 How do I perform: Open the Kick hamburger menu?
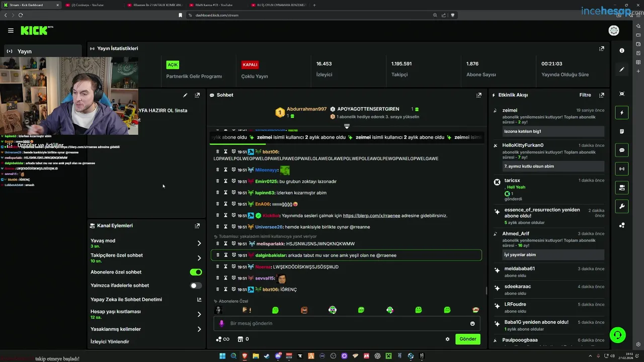11,31
